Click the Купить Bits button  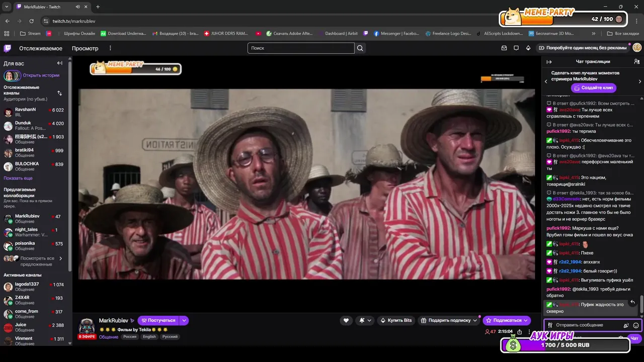pos(396,320)
